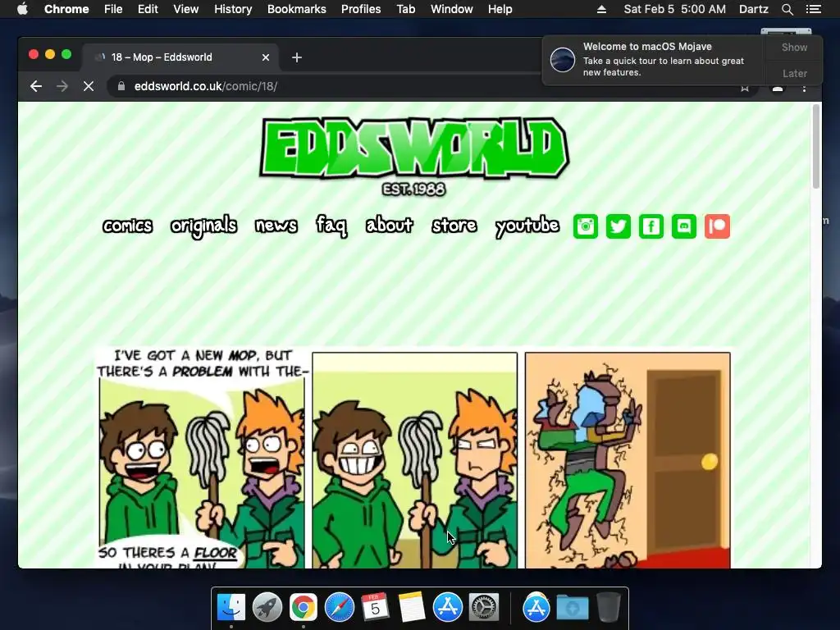The height and width of the screenshot is (630, 840).
Task: Open a new tab with plus button
Action: pos(297,57)
